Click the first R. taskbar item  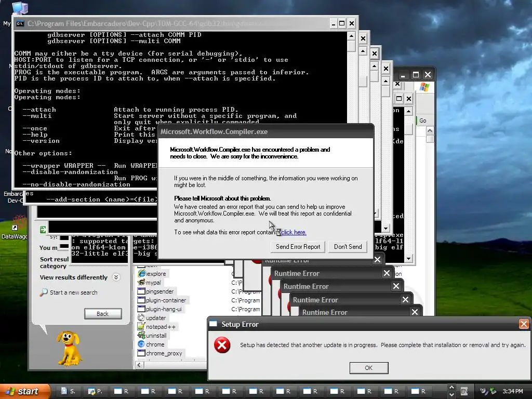coord(122,391)
